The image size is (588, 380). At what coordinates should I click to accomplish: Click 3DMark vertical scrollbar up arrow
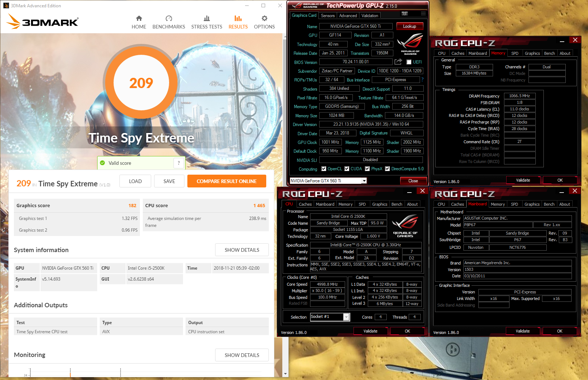pyautogui.click(x=286, y=37)
